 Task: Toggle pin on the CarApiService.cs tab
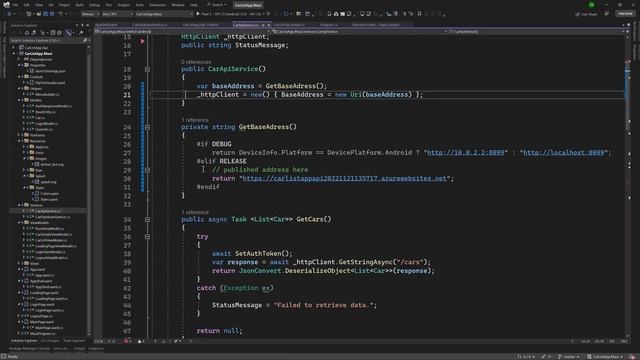263,25
